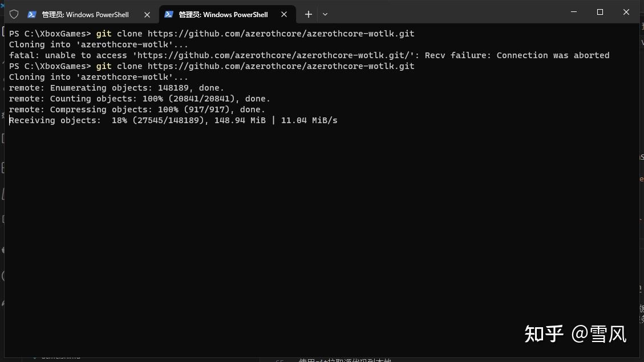This screenshot has width=644, height=362.
Task: Close the Windows Terminal window
Action: click(x=626, y=12)
